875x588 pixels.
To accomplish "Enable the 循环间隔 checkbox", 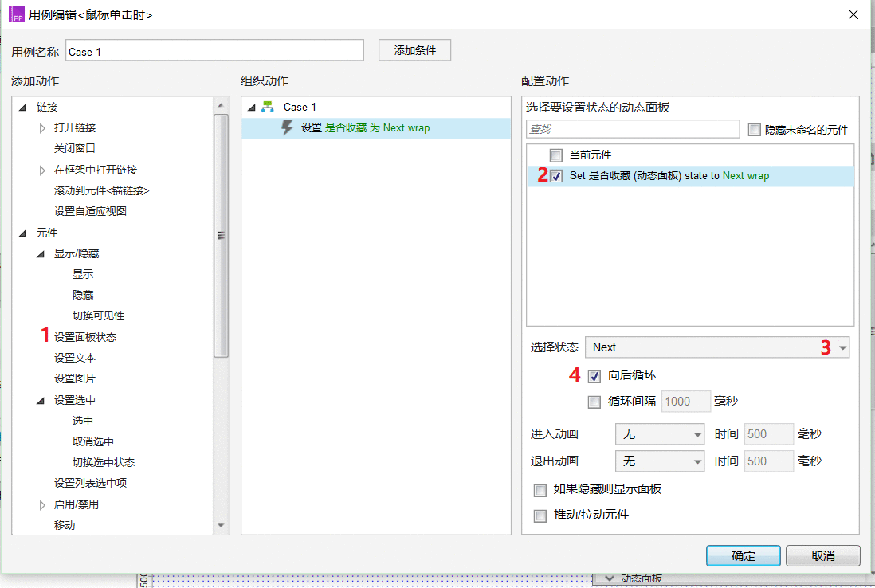I will (594, 402).
